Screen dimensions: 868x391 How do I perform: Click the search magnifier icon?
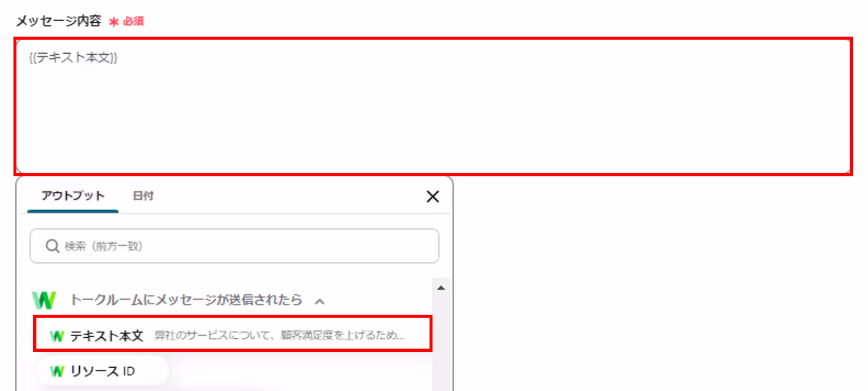tap(52, 246)
